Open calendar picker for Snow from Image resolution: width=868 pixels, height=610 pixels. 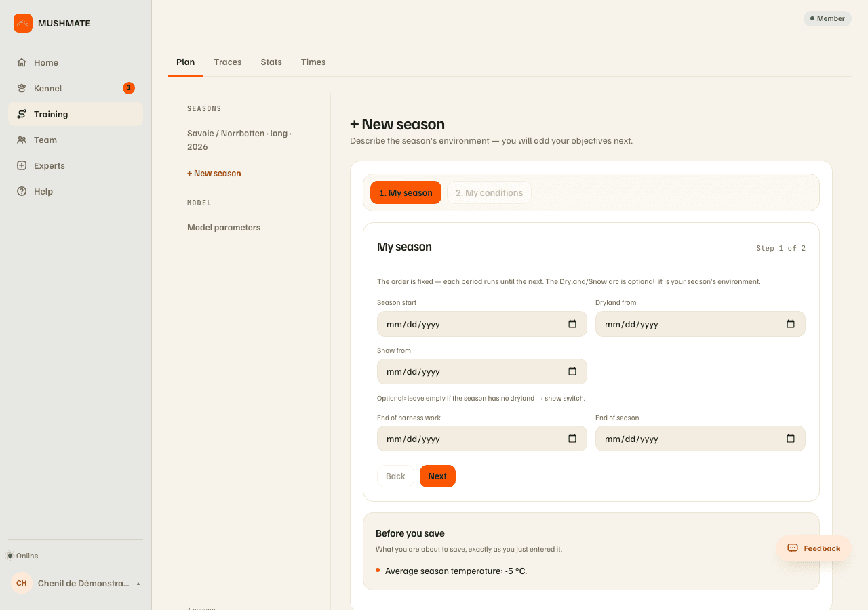pos(572,371)
